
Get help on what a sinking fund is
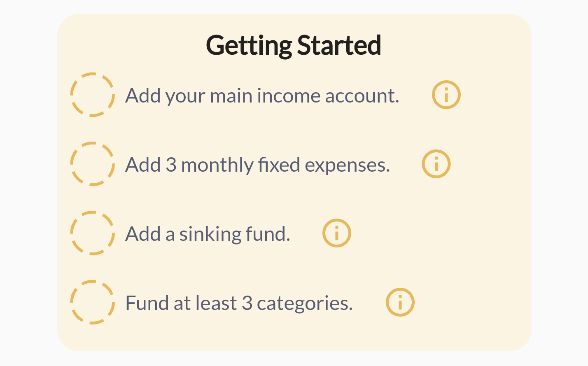336,233
